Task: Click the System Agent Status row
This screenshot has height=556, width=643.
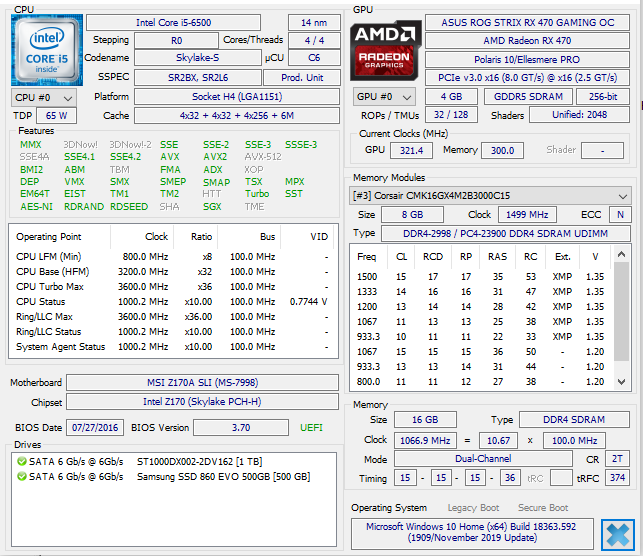Action: (x=173, y=347)
